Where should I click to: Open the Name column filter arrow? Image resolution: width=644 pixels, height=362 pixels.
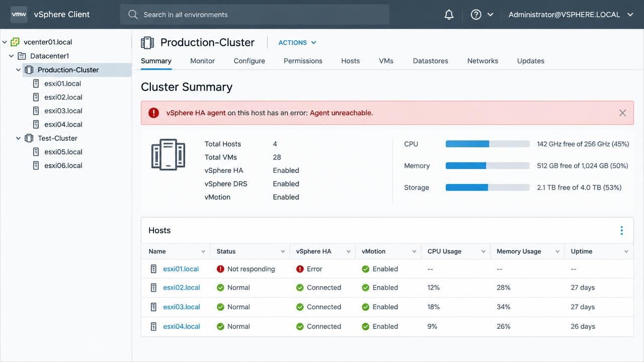coord(203,251)
